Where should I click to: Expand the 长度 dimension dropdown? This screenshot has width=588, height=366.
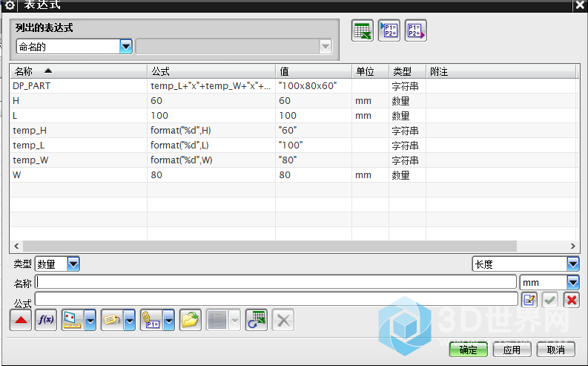[572, 264]
